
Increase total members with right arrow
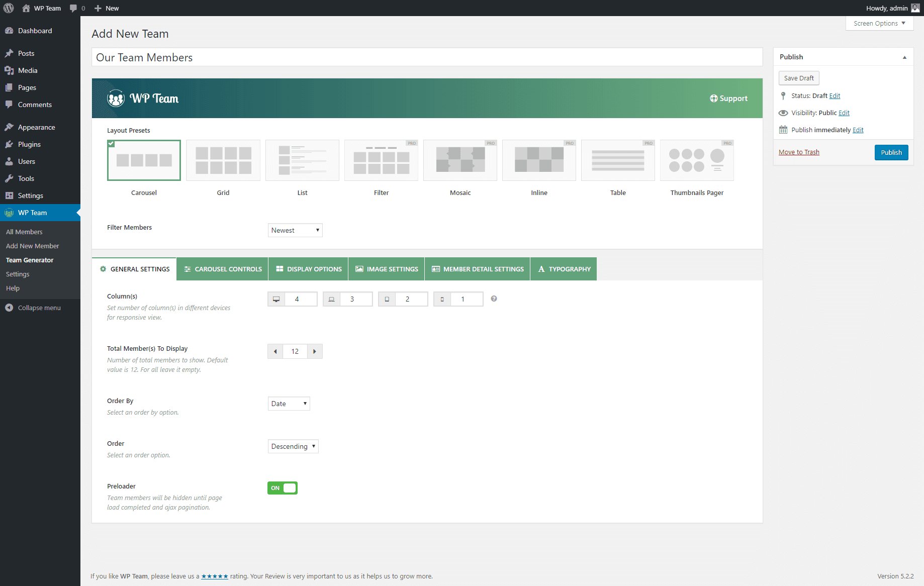[x=315, y=351]
